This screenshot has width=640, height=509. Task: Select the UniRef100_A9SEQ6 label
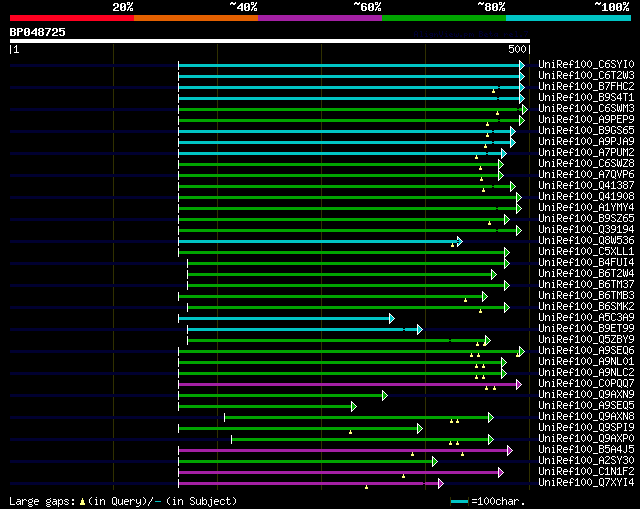point(586,351)
